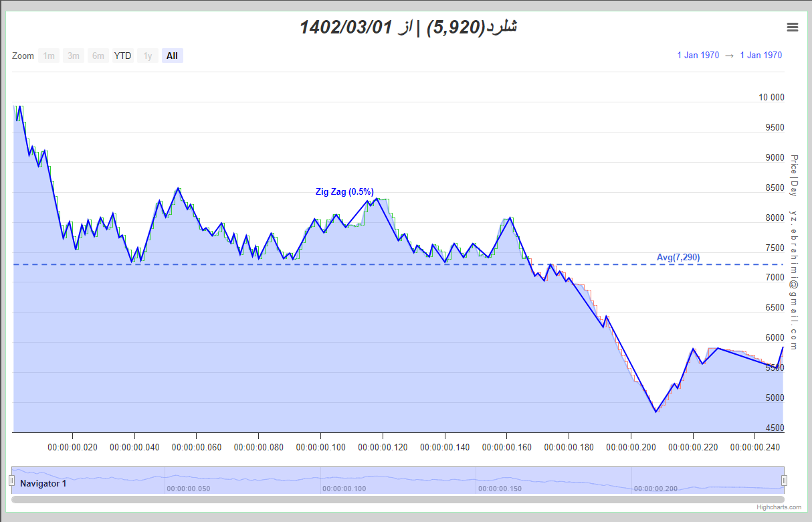Grab the left navigator handle
The image size is (812, 522).
click(x=11, y=481)
